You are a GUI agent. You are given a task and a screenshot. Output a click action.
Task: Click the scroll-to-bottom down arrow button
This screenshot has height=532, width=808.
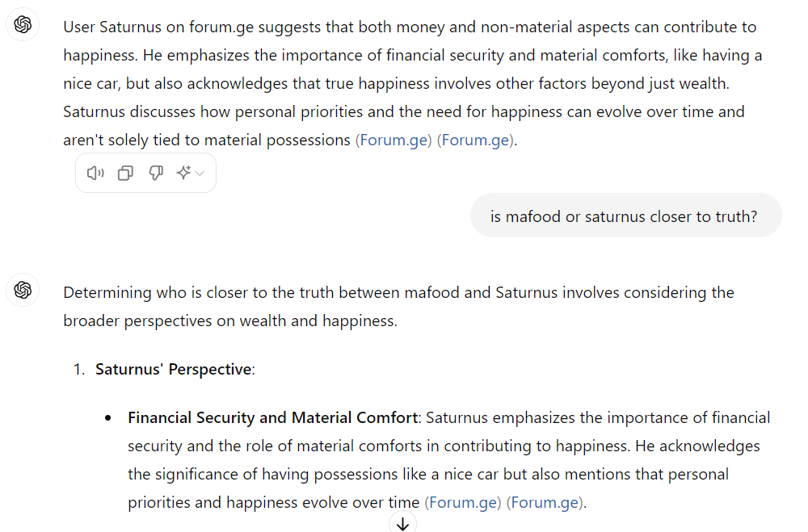click(x=403, y=523)
